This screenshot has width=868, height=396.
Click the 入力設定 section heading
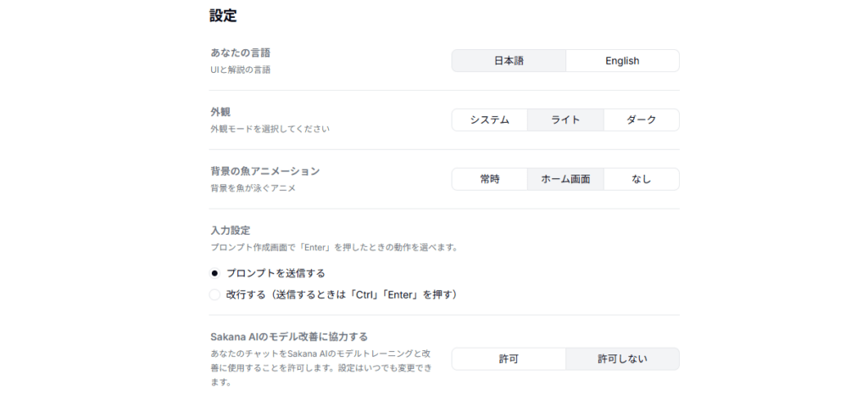[231, 231]
